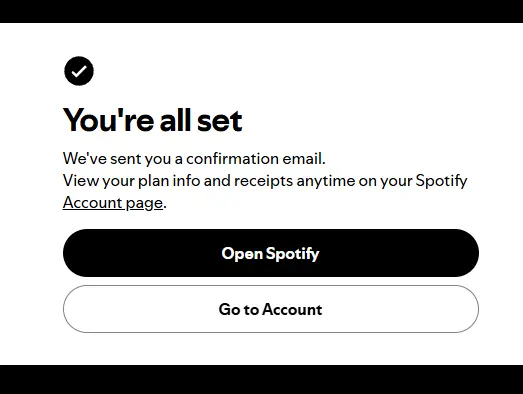This screenshot has height=394, width=523.
Task: Click the confirmation email sentence
Action: 194,158
